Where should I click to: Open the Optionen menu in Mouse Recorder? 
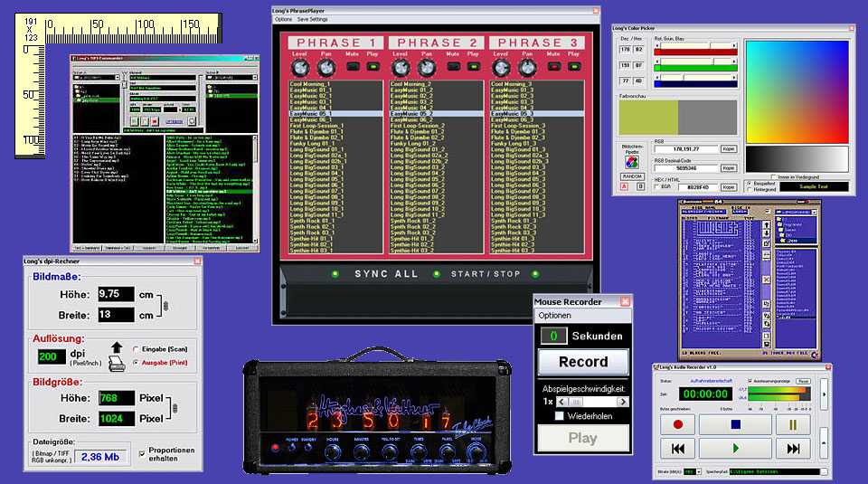click(553, 315)
